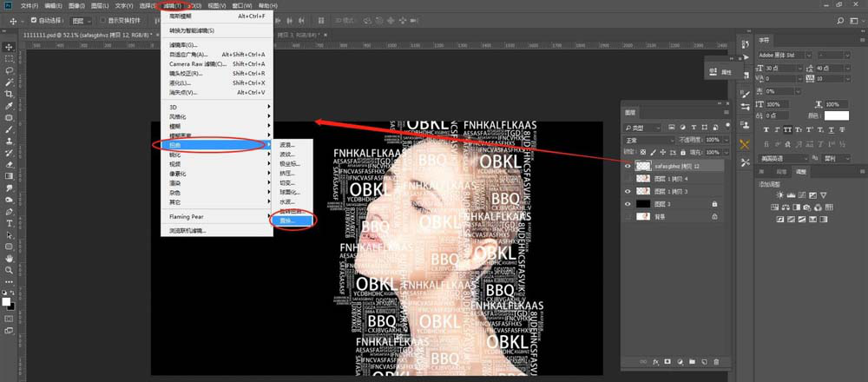Image resolution: width=868 pixels, height=382 pixels.
Task: Select the Rectangular Marquee tool
Action: (x=9, y=58)
